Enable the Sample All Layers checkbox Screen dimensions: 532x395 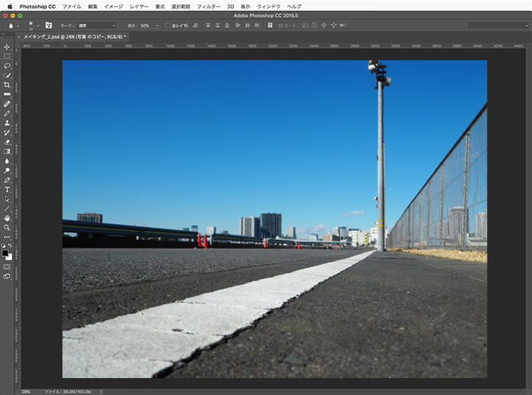[x=167, y=26]
